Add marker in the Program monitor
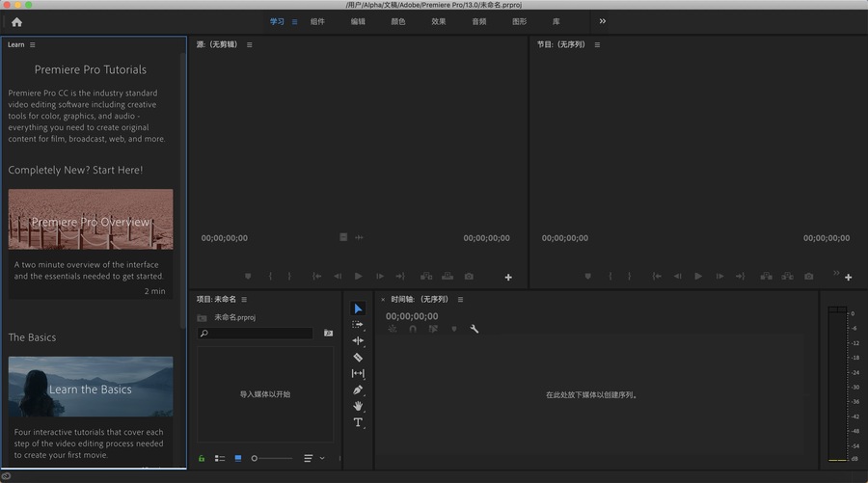The image size is (868, 483). tap(588, 276)
